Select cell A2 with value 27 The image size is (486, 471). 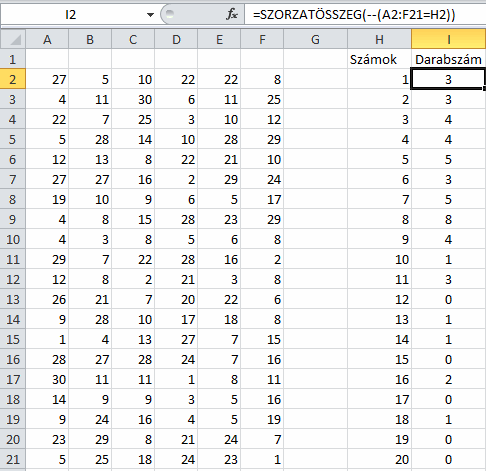(47, 79)
